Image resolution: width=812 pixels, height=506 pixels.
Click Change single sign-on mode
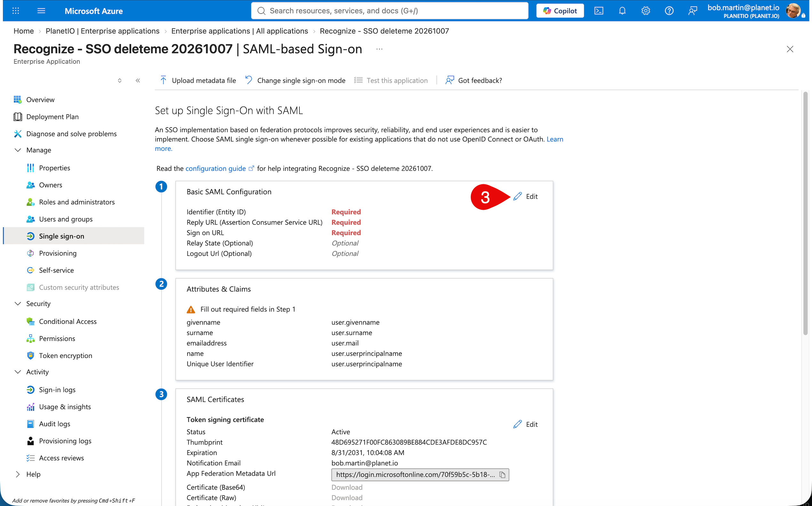point(295,80)
